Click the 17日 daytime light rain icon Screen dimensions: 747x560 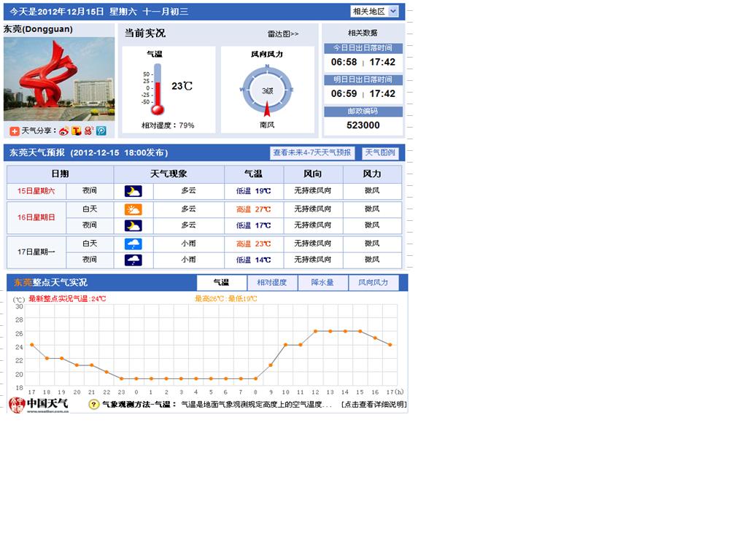[x=133, y=244]
